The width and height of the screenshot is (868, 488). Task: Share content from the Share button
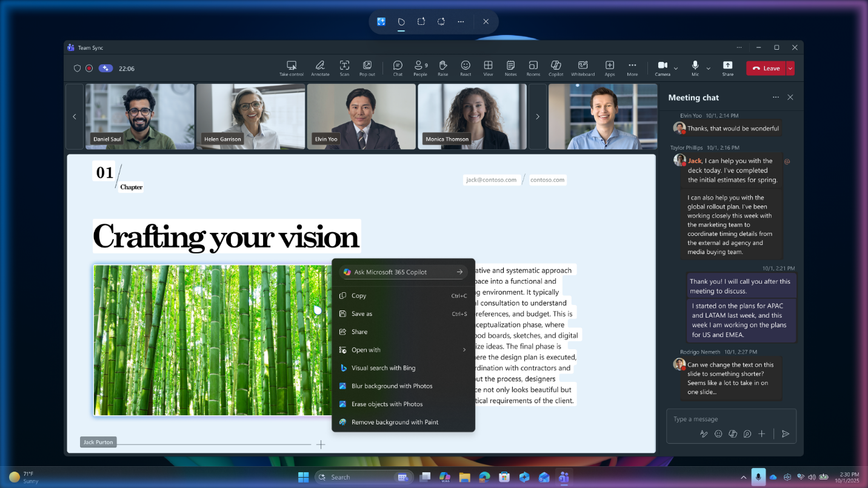click(728, 68)
